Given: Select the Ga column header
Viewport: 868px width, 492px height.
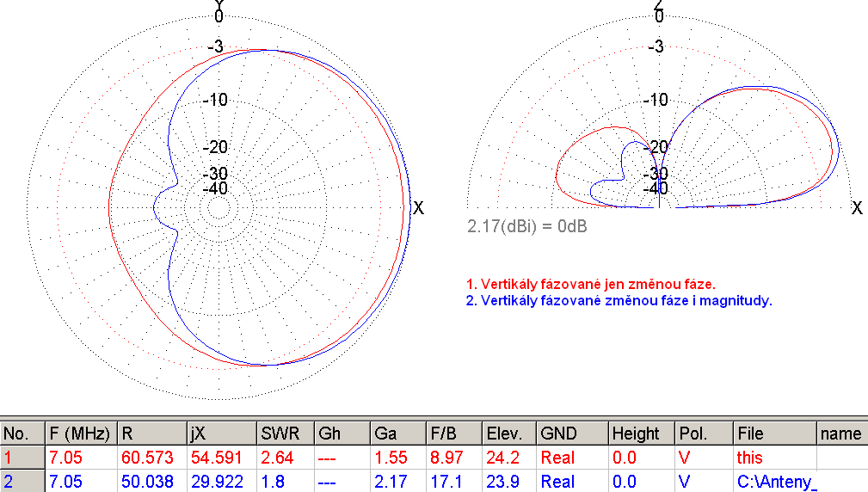Looking at the screenshot, I should click(397, 434).
